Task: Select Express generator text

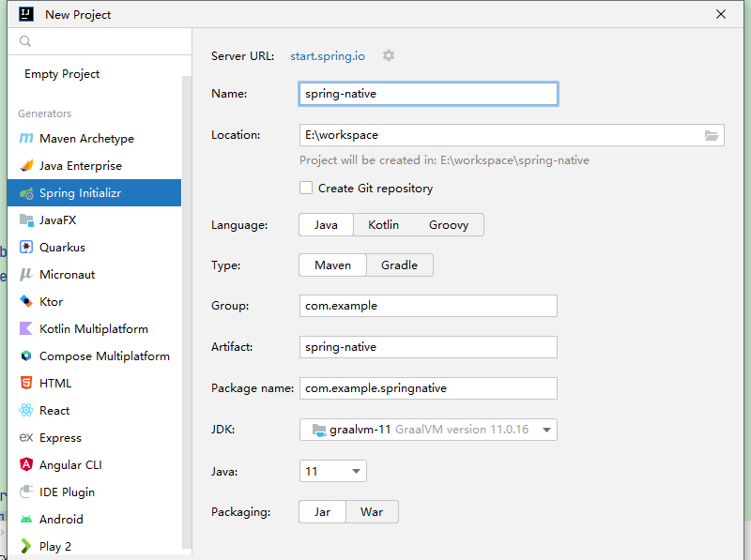Action: 60,438
